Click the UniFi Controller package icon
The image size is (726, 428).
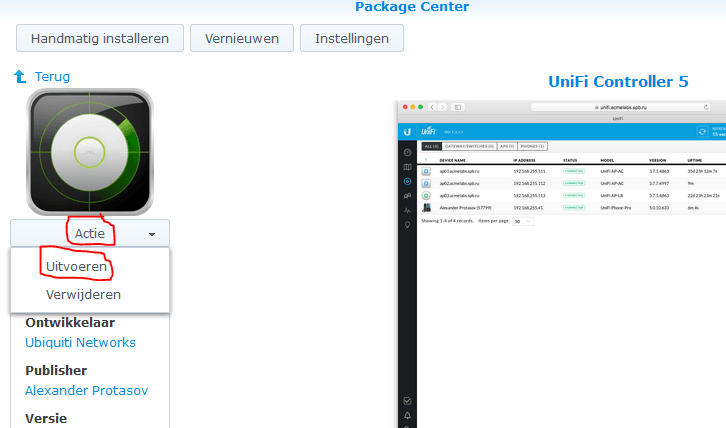(90, 152)
